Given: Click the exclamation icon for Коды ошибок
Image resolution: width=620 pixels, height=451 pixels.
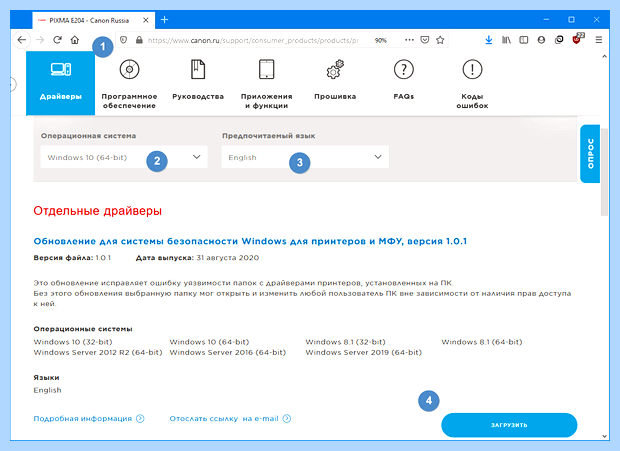Looking at the screenshot, I should [x=472, y=69].
